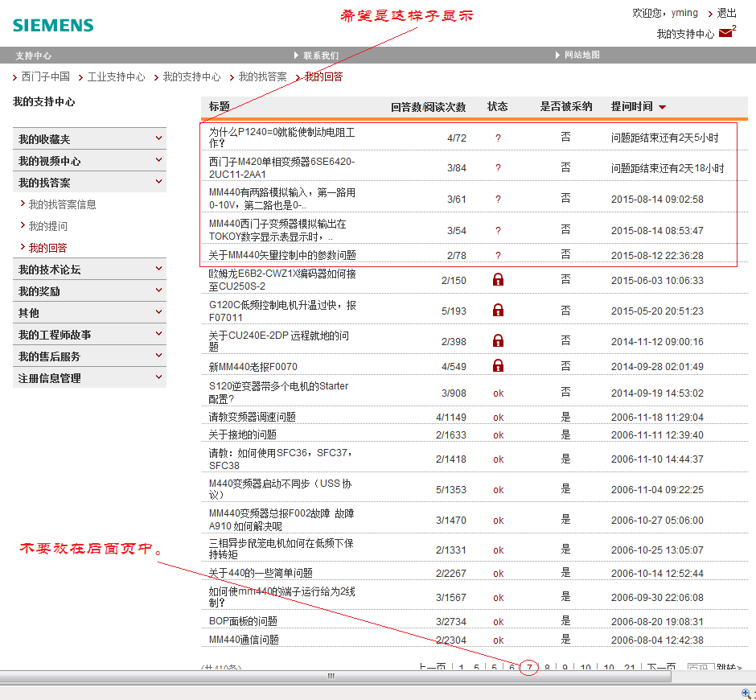
Task: Click the ok status for 请教变频器调速问题
Action: point(498,418)
